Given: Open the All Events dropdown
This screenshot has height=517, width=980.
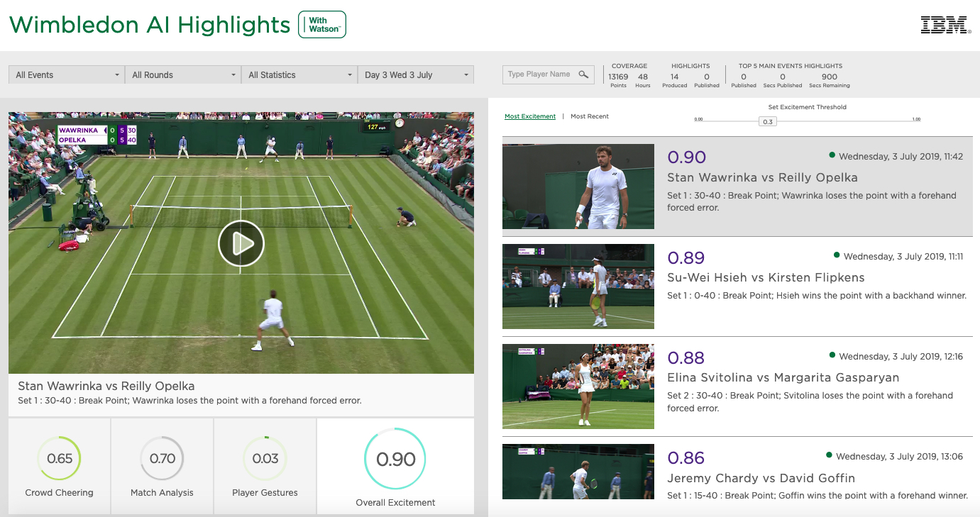Looking at the screenshot, I should click(x=67, y=74).
